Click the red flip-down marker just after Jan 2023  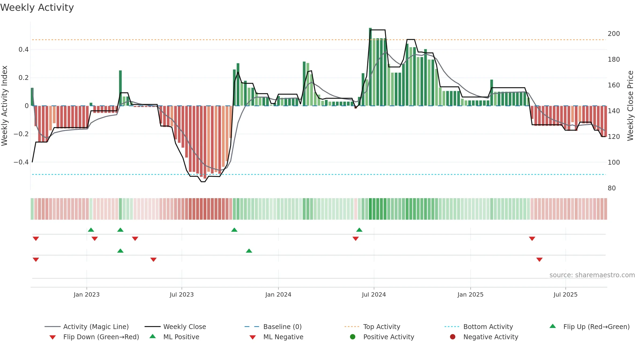(x=94, y=239)
